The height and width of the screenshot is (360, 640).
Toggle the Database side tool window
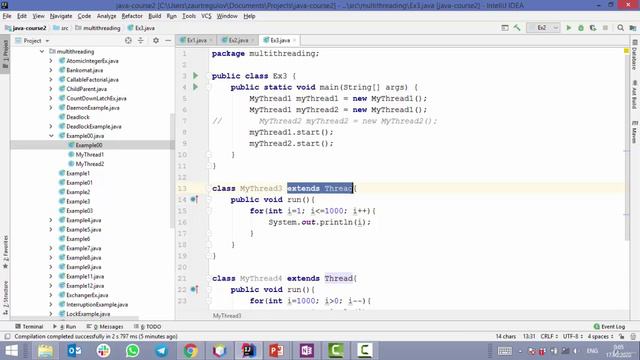click(635, 56)
